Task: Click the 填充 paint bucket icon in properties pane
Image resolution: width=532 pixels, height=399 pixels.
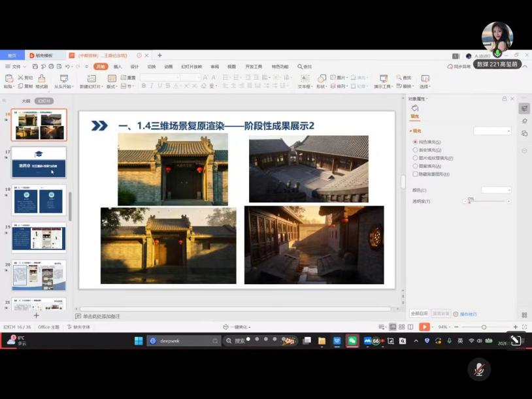Action: click(415, 108)
